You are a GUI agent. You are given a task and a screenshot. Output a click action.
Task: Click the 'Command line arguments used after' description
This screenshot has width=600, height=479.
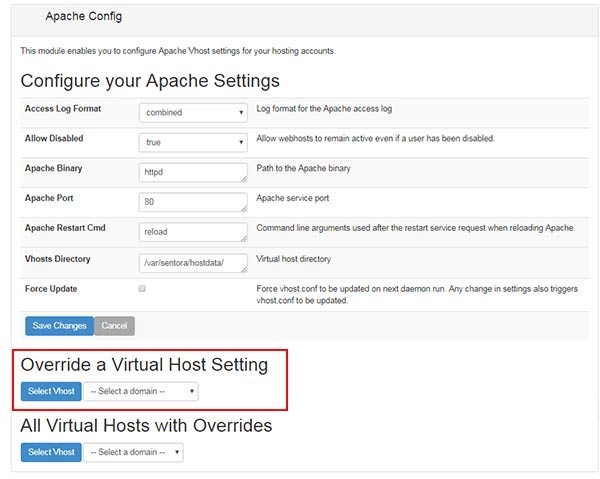pos(416,228)
